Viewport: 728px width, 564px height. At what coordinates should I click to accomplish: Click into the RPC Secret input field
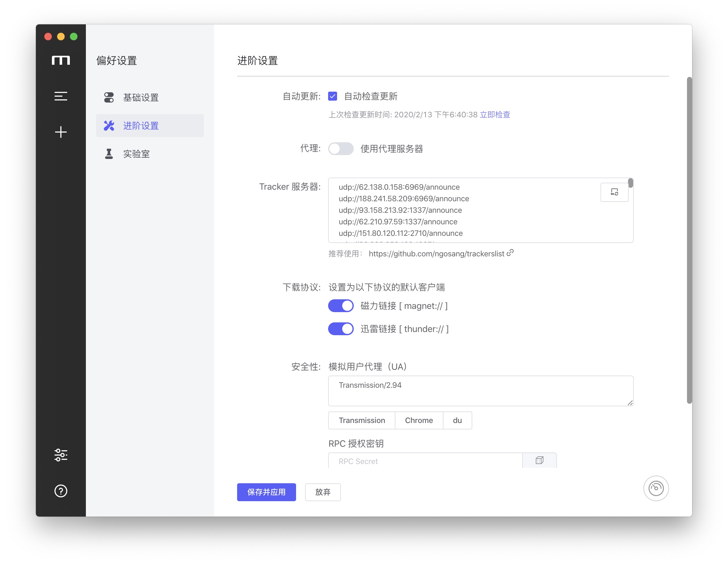(425, 461)
